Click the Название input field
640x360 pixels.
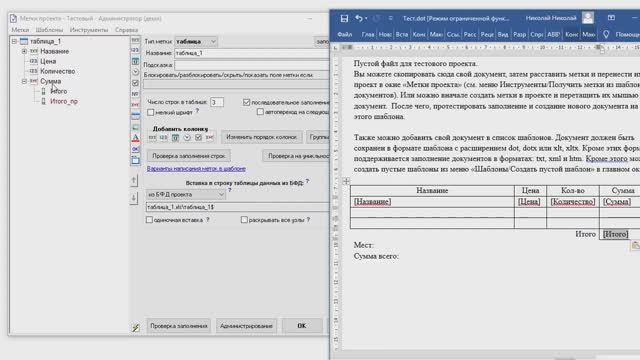(251, 53)
